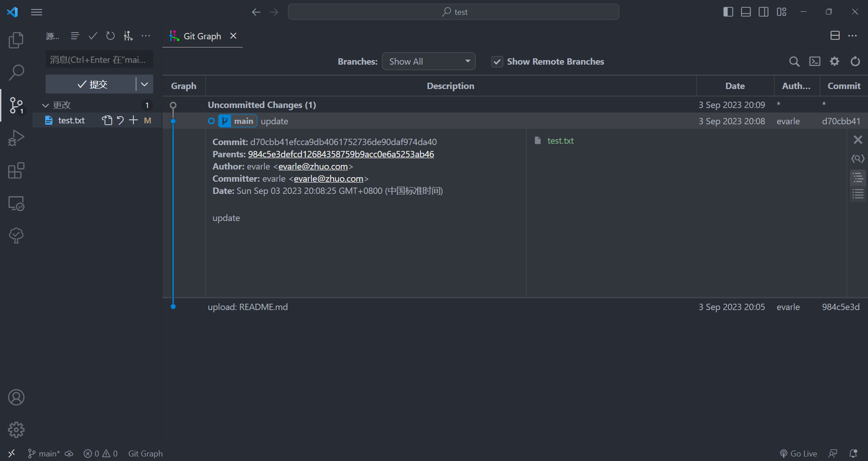
Task: Open file icon for test.txt
Action: pyautogui.click(x=107, y=120)
